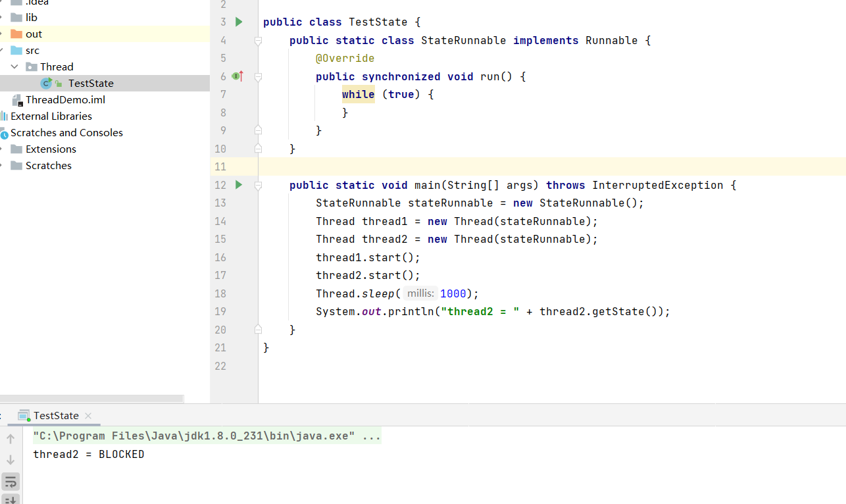Click the orange out folder icon

[16, 34]
